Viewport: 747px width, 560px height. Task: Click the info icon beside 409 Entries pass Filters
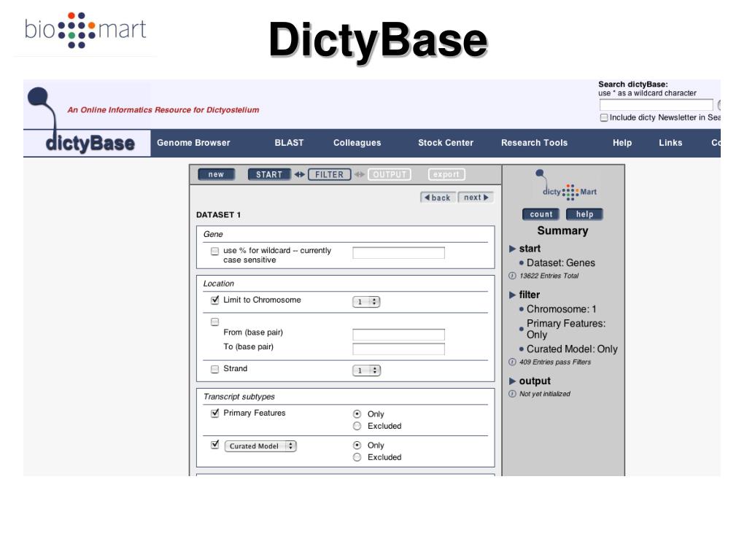pos(512,362)
